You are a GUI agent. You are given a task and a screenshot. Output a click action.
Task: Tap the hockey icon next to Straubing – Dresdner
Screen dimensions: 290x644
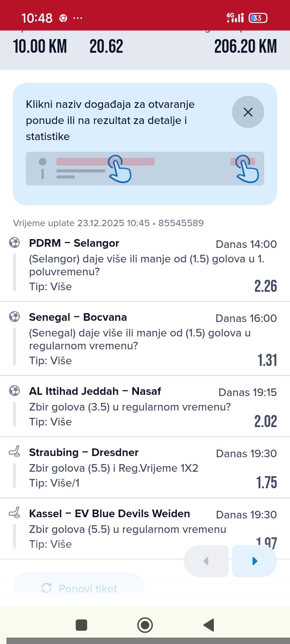click(14, 452)
